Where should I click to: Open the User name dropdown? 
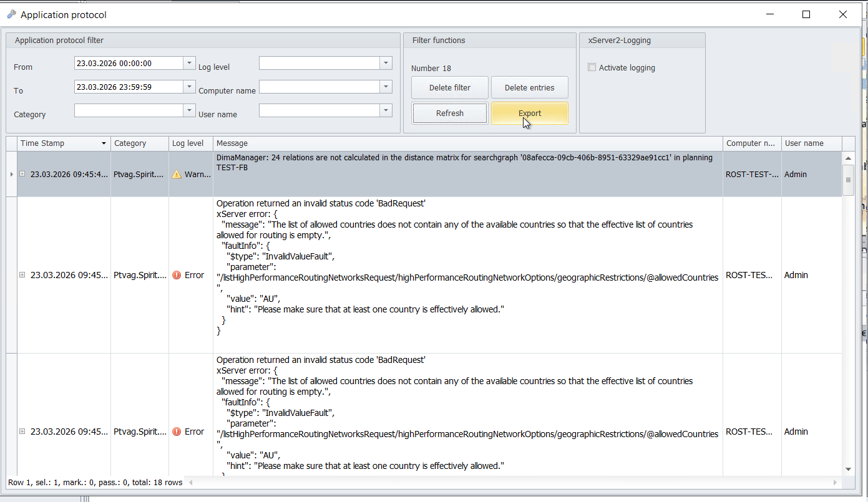pos(386,110)
